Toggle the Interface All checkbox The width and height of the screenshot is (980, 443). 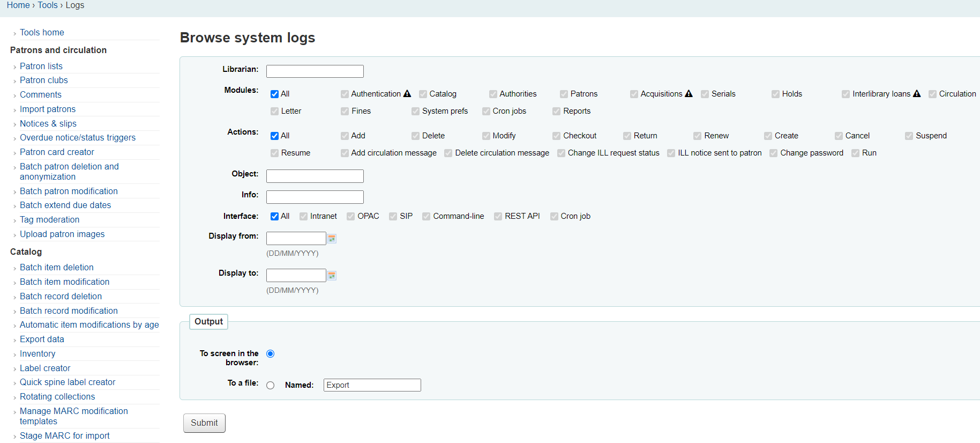[x=274, y=217]
